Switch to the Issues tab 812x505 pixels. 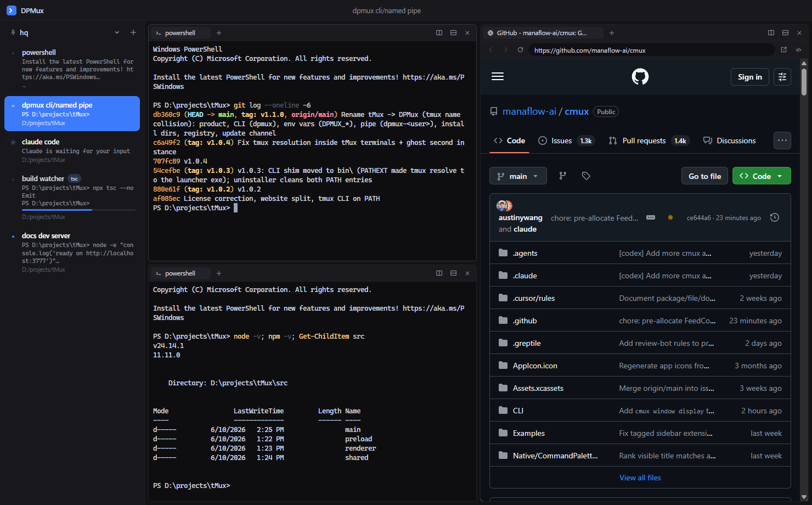[x=566, y=141]
